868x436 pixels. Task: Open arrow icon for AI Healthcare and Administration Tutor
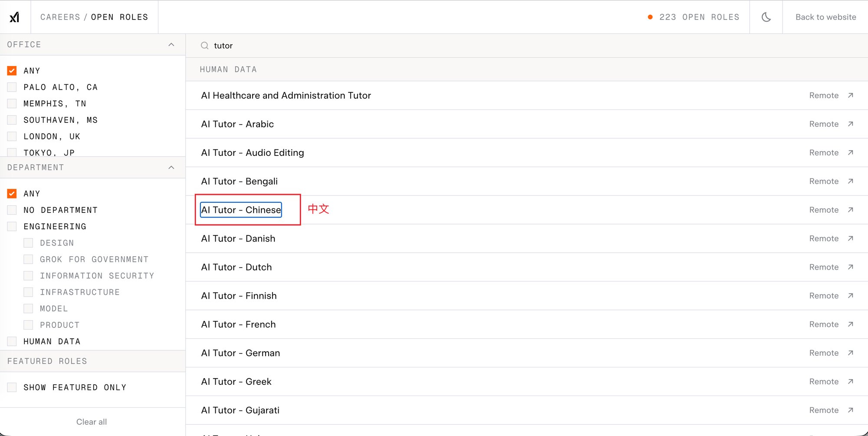pyautogui.click(x=851, y=95)
